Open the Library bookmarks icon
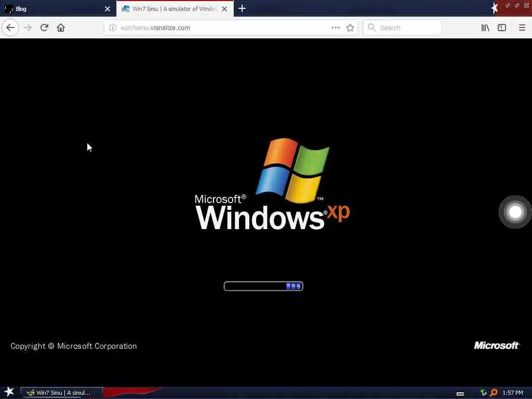 tap(485, 28)
